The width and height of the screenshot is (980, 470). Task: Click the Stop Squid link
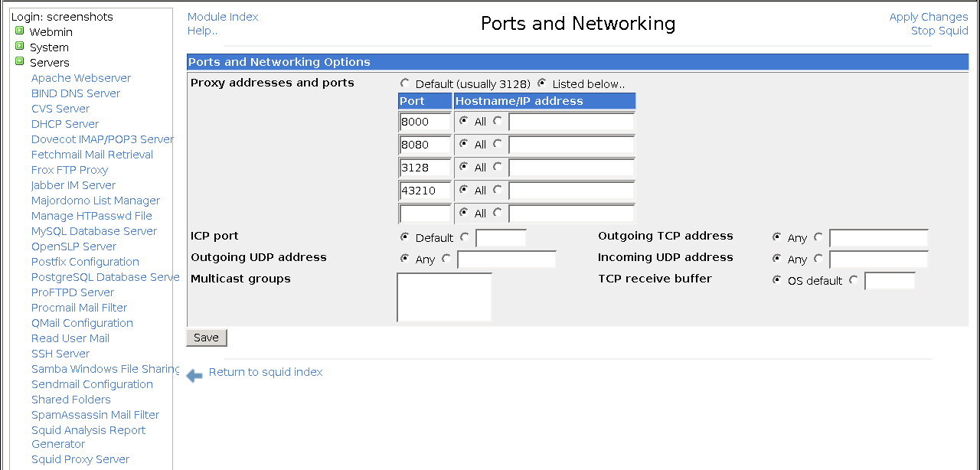pyautogui.click(x=939, y=31)
